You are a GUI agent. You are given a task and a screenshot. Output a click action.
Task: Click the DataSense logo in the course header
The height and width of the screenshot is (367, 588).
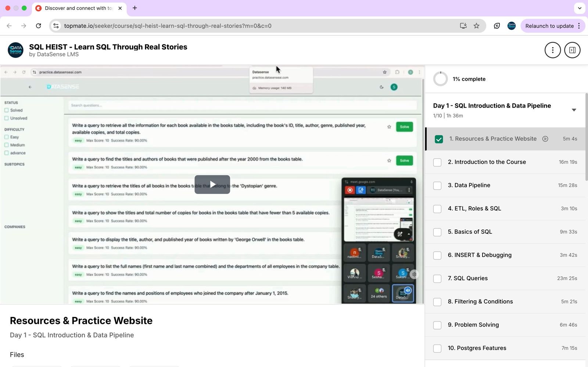[15, 50]
